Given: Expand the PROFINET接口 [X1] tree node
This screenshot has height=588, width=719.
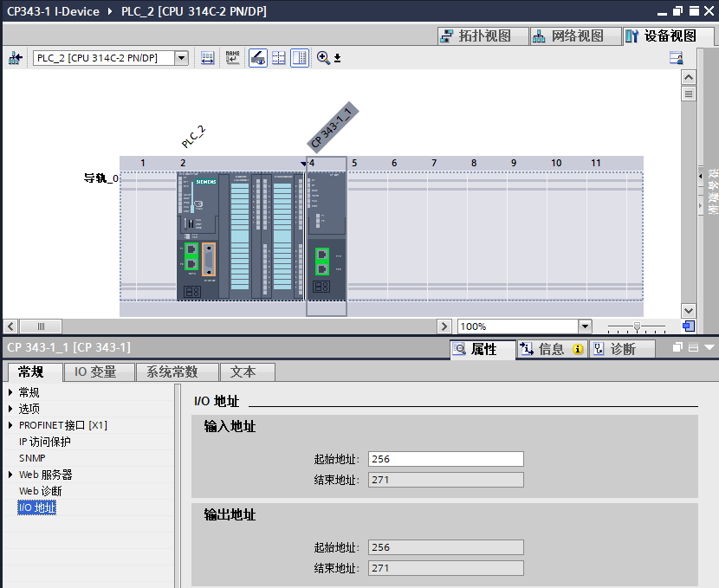Looking at the screenshot, I should (10, 425).
